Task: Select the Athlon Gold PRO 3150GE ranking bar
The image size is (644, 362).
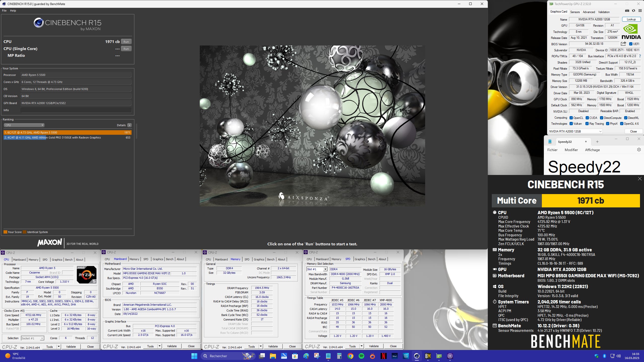Action: coord(67,138)
